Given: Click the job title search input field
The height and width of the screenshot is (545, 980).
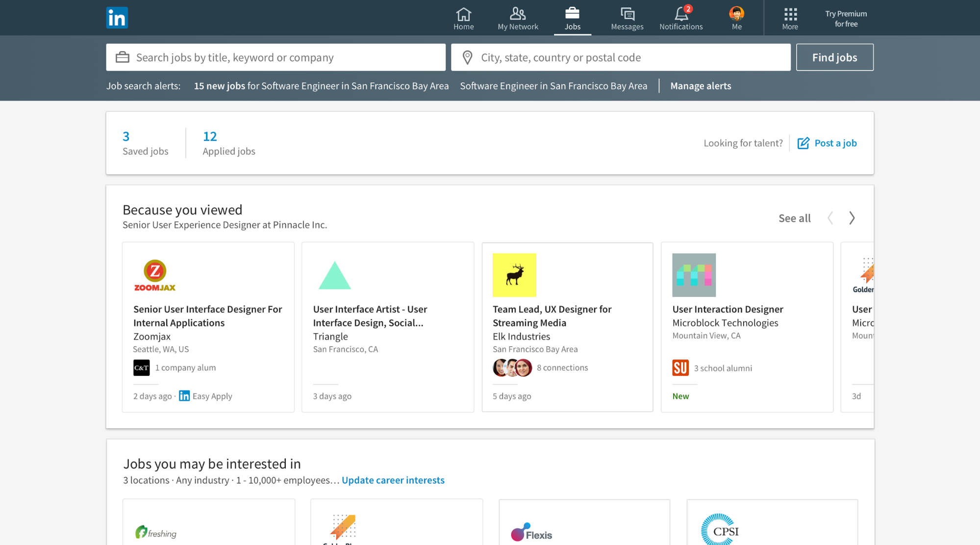Looking at the screenshot, I should pos(275,57).
